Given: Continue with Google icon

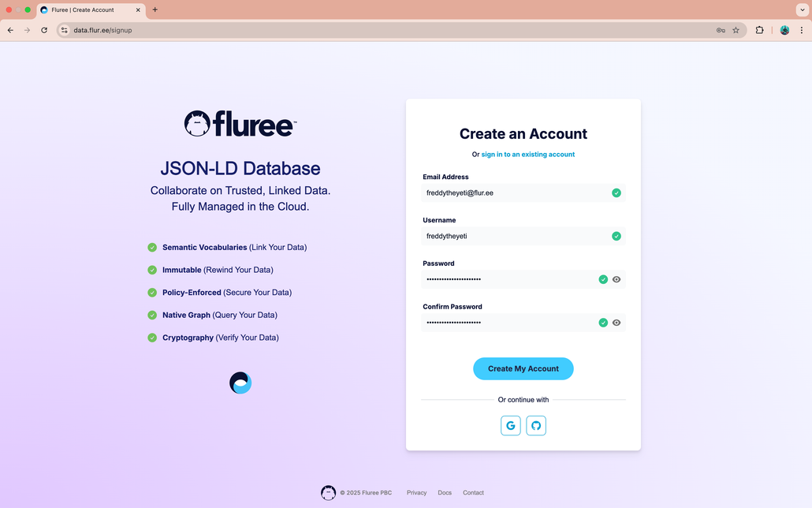Looking at the screenshot, I should pos(510,425).
